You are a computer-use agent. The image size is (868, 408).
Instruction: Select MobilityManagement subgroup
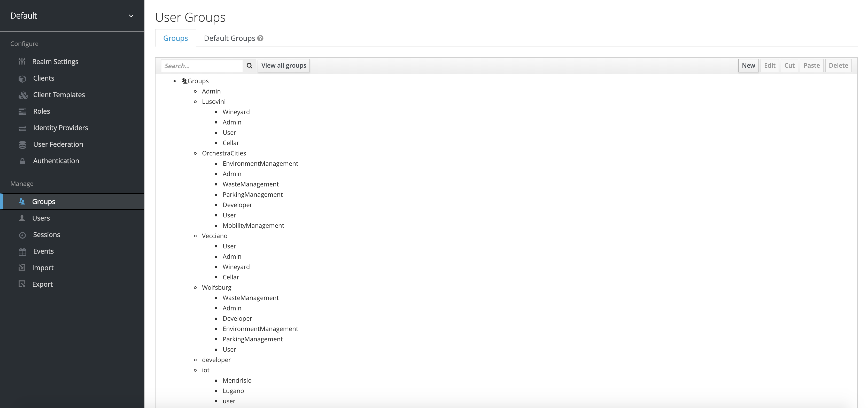pyautogui.click(x=253, y=226)
